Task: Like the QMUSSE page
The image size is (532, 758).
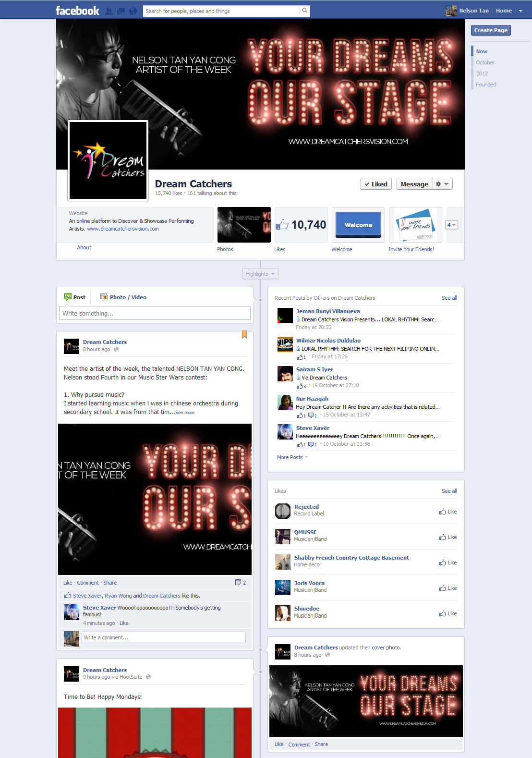Action: click(x=448, y=537)
